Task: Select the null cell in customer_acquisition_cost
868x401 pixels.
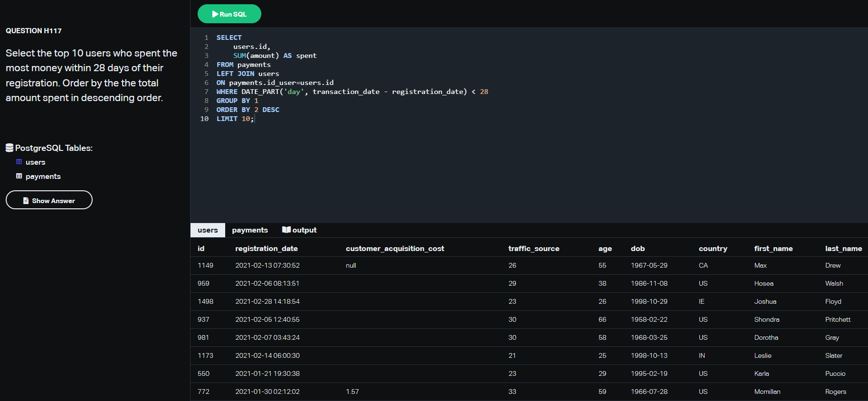Action: point(351,265)
